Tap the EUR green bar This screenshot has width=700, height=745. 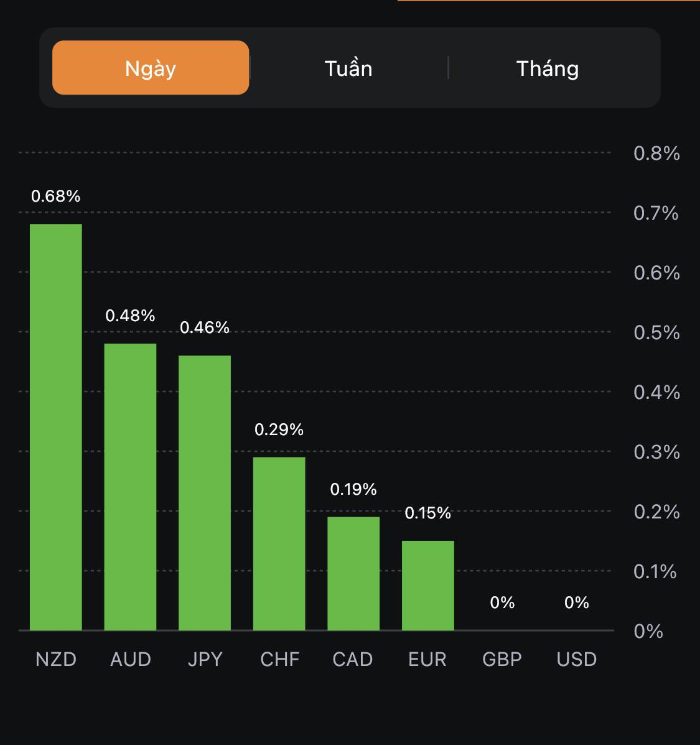(x=428, y=585)
